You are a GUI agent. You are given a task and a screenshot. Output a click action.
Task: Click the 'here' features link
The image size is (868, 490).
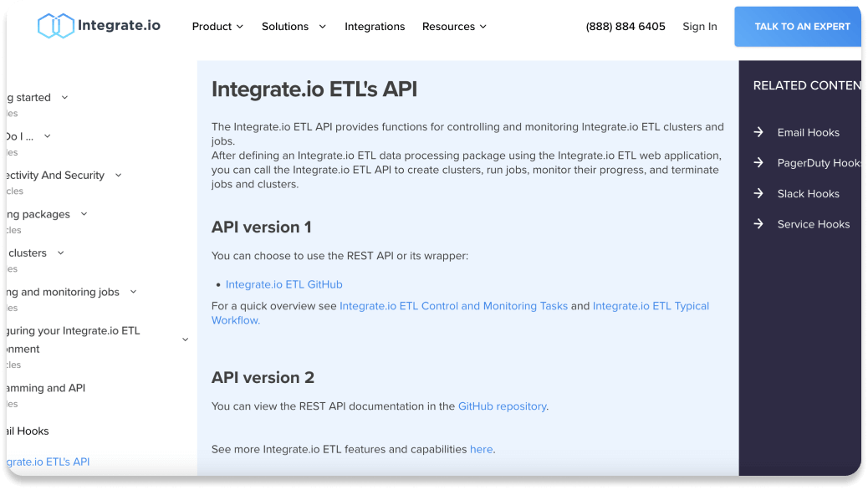click(481, 449)
